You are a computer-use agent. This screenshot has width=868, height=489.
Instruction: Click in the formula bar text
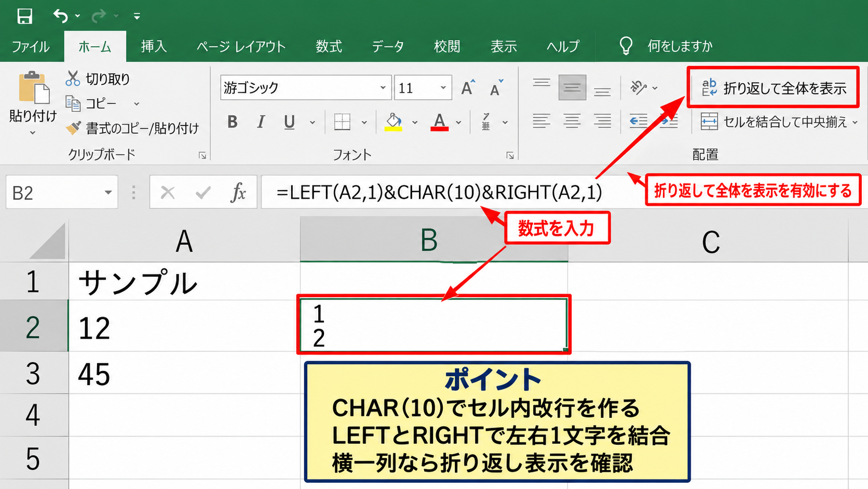[439, 193]
